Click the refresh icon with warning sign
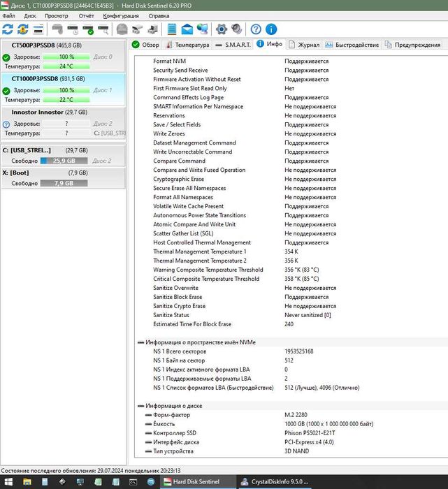 (x=23, y=29)
